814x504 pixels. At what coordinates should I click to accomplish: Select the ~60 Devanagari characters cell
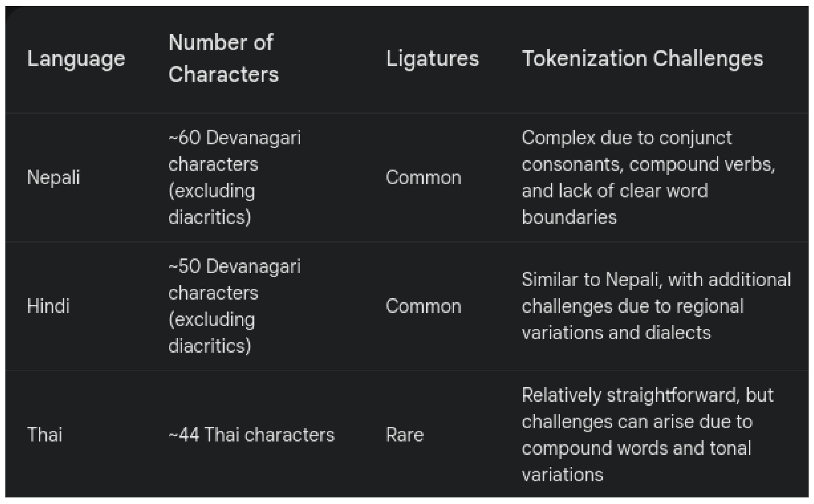tap(234, 177)
